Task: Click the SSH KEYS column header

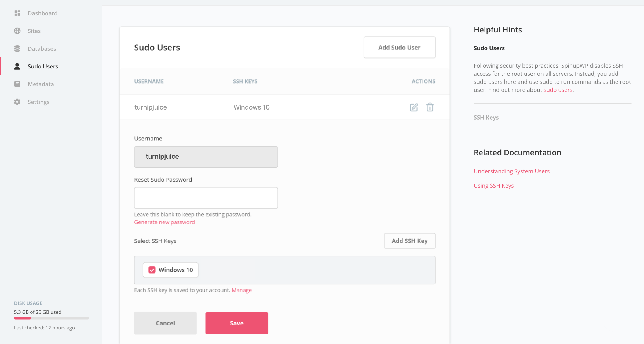Action: 245,81
